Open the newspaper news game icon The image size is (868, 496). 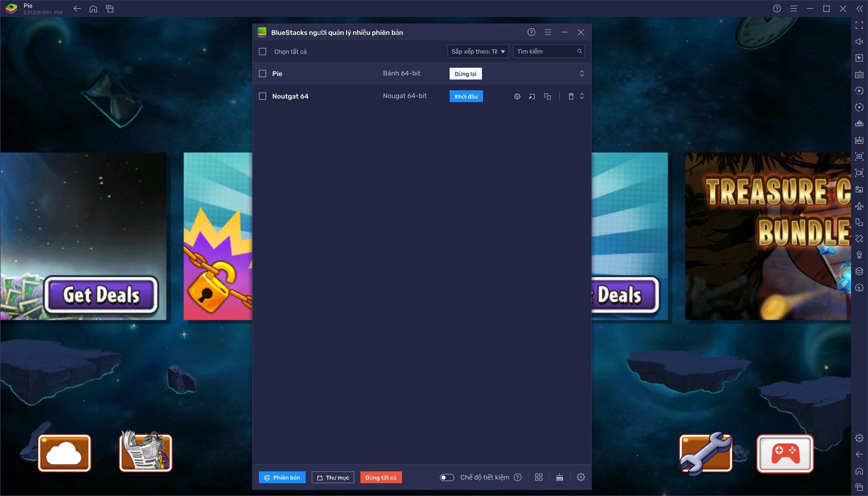pos(145,451)
